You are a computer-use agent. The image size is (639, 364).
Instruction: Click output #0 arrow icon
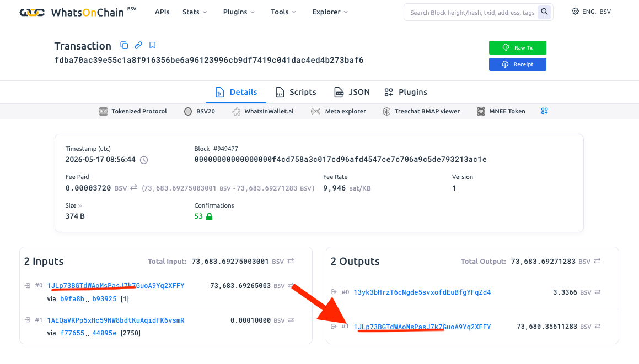click(334, 292)
